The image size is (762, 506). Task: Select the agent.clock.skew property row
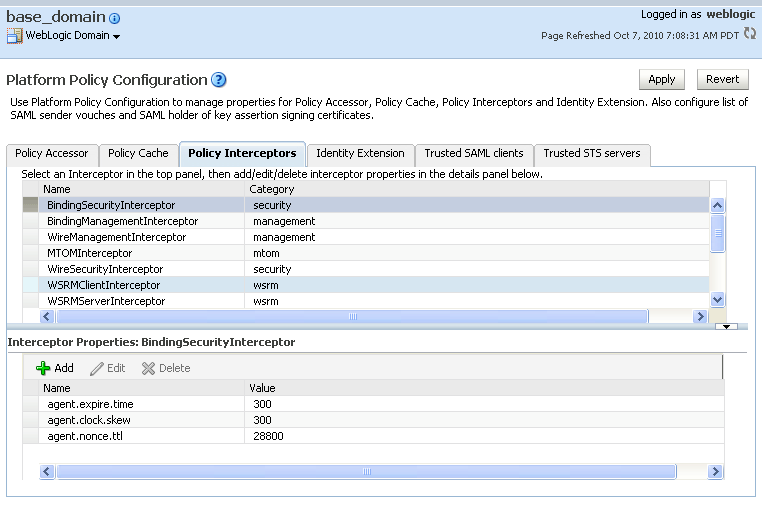click(373, 420)
